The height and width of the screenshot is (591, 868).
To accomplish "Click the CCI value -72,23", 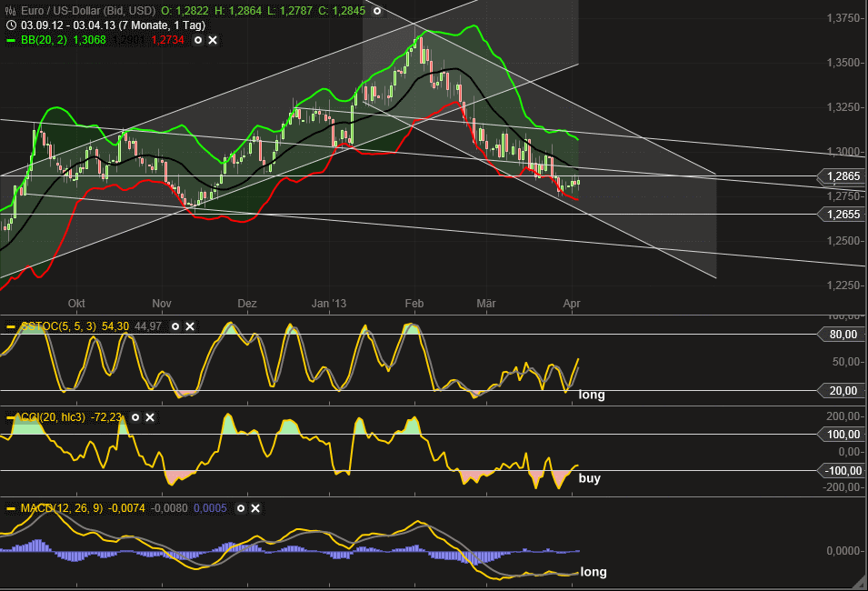I will tap(105, 417).
